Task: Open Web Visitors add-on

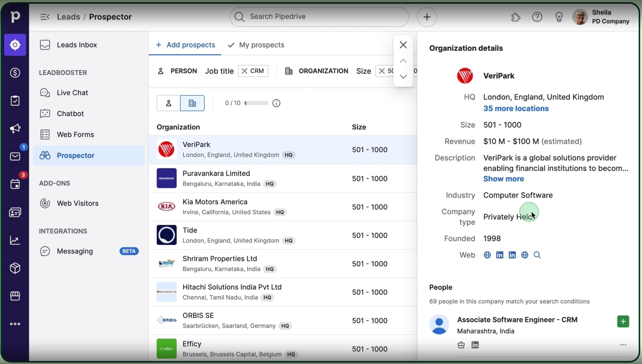Action: [x=89, y=203]
